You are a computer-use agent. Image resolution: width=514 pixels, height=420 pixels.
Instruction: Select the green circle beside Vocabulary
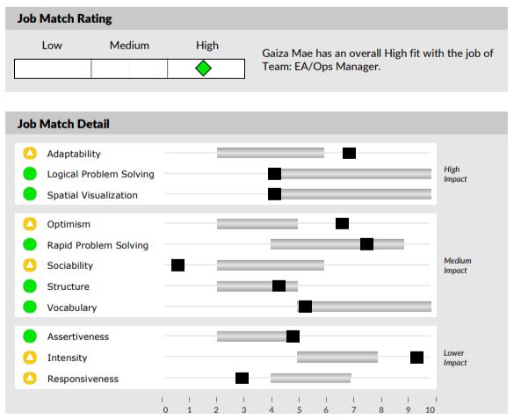pos(30,307)
